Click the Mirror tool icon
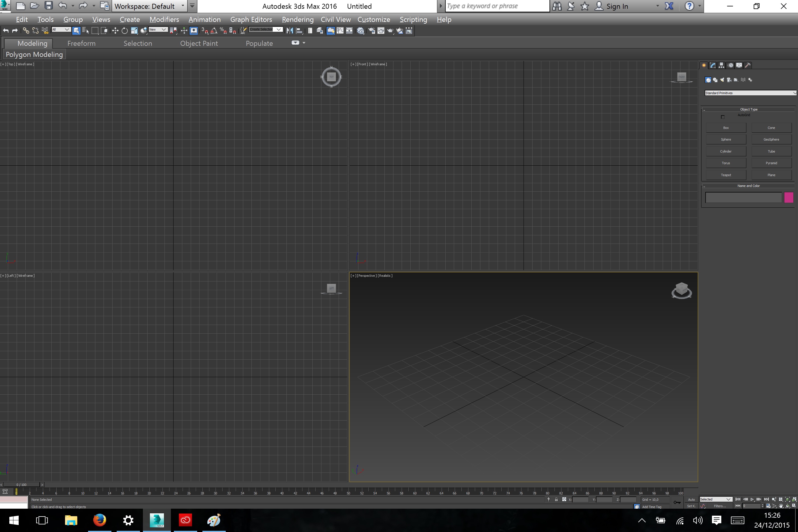This screenshot has width=798, height=532. click(x=289, y=31)
